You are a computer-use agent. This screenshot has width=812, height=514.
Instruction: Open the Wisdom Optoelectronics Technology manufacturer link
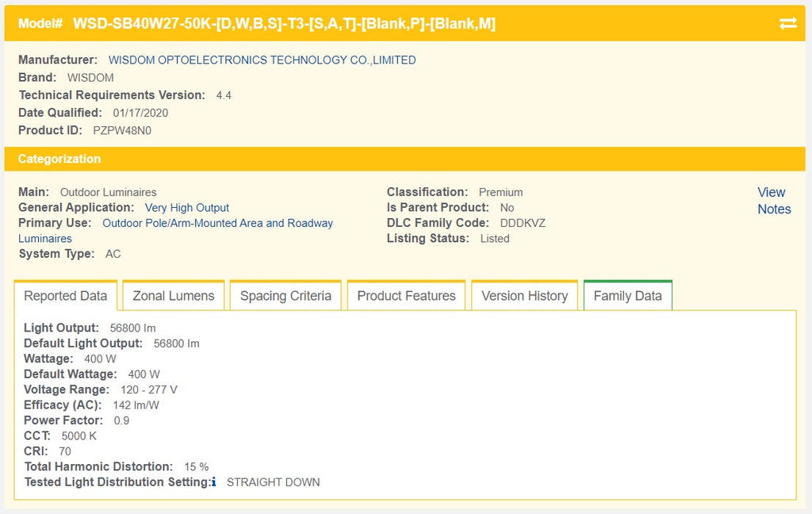[262, 60]
